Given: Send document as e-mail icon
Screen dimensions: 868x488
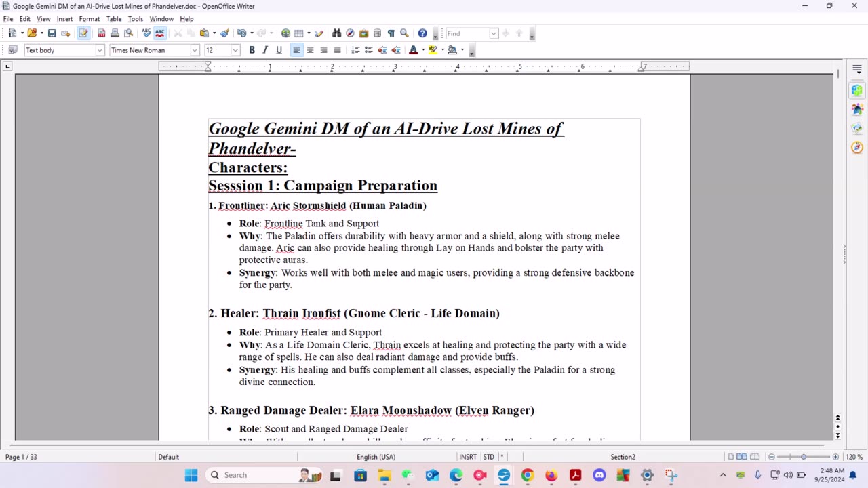Looking at the screenshot, I should click(x=65, y=33).
